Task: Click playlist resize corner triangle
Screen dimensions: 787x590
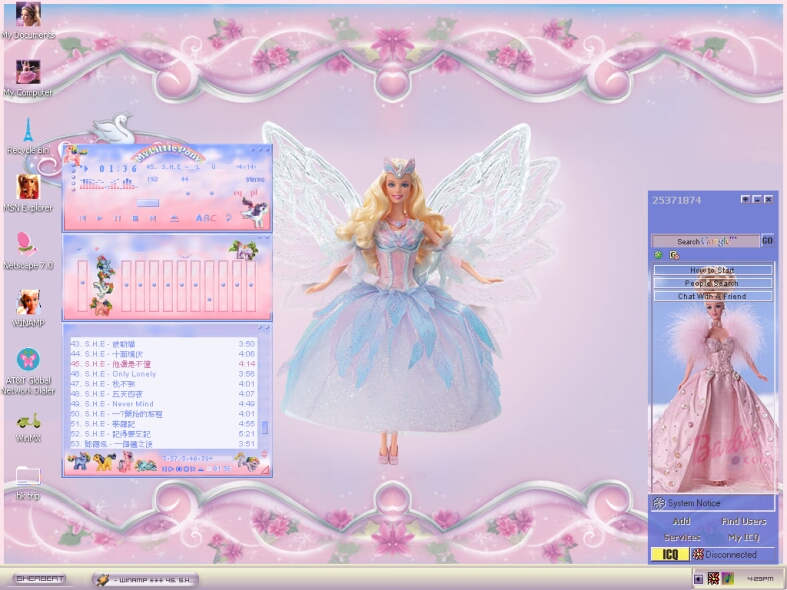Action: coord(266,470)
